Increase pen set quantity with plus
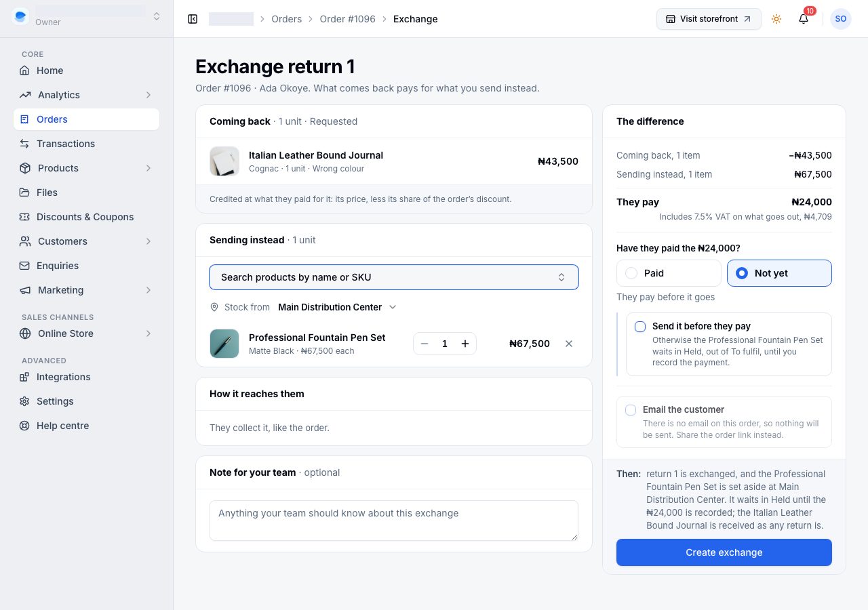 point(465,344)
